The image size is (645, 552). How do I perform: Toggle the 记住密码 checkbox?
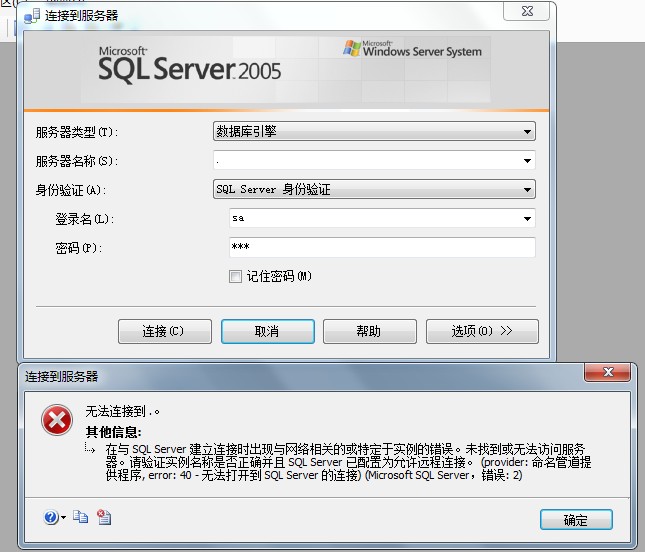click(x=235, y=276)
